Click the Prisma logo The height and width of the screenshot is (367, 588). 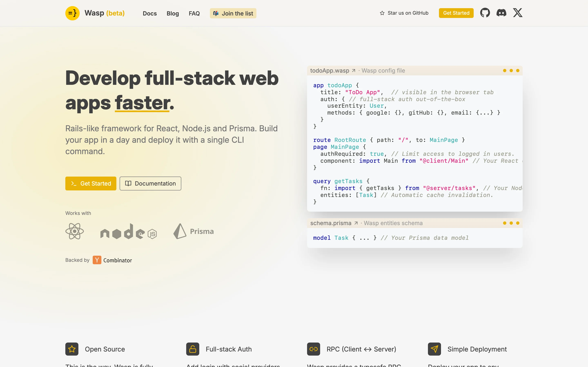194,231
